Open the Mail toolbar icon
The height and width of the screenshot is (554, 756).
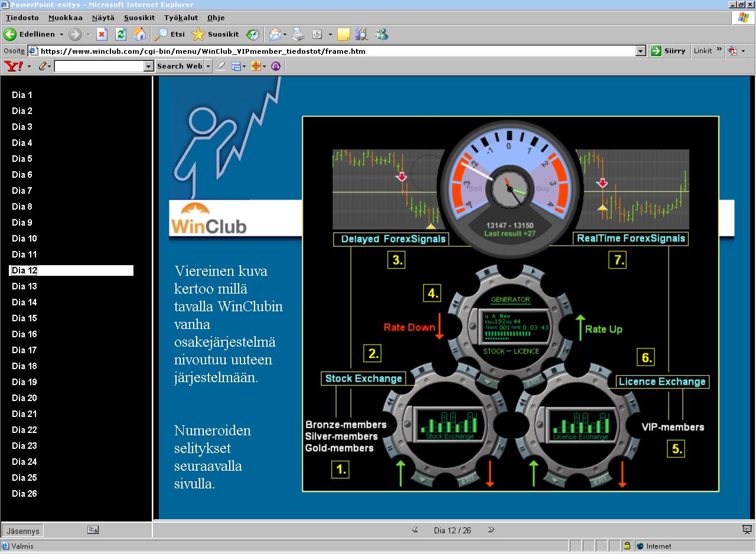275,34
